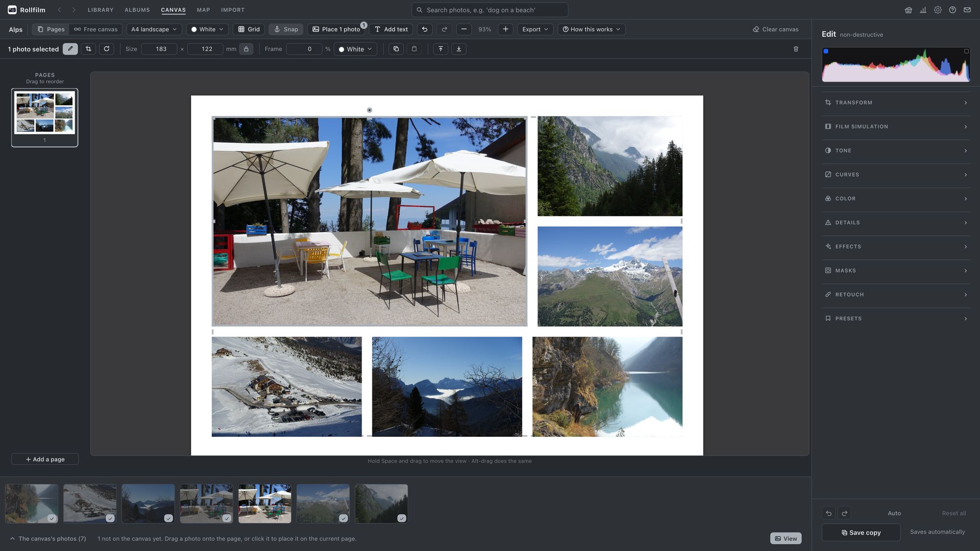Screen dimensions: 980x551
Task: Open the A4 landscape page size dropdown
Action: point(154,29)
